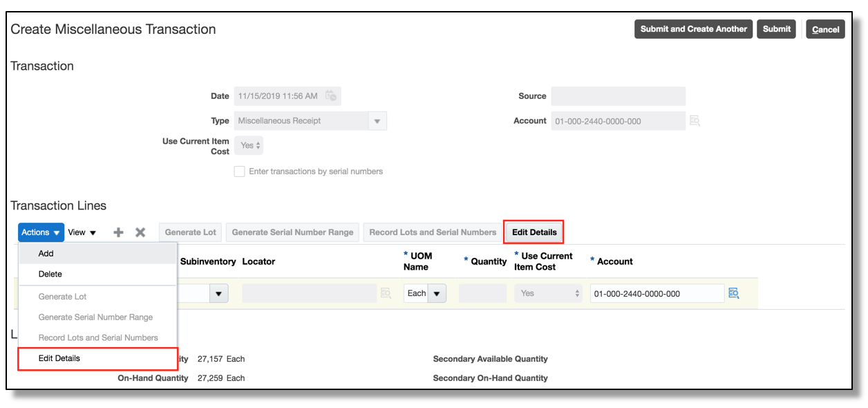Click the Edit Details toolbar button
Viewport: 868px width, 408px height.
pyautogui.click(x=534, y=232)
